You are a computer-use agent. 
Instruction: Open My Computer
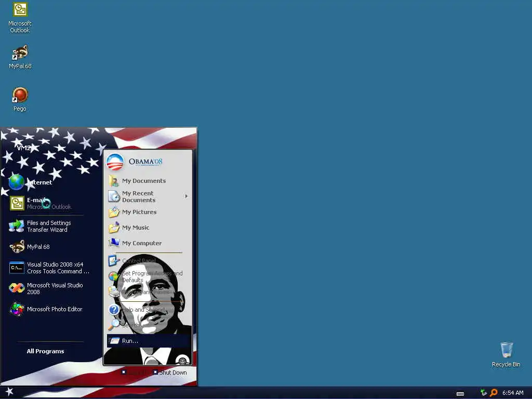coord(135,243)
